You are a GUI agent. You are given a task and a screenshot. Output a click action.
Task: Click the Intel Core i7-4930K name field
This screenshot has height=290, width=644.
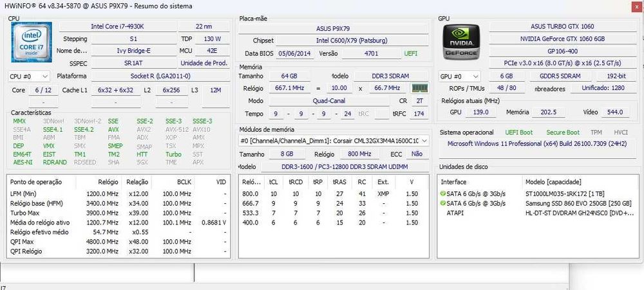[117, 26]
